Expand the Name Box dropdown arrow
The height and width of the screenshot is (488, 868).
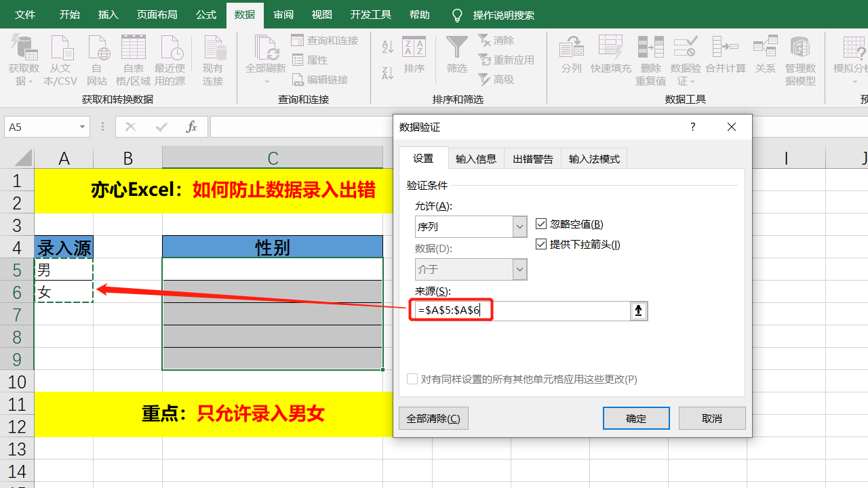point(83,127)
